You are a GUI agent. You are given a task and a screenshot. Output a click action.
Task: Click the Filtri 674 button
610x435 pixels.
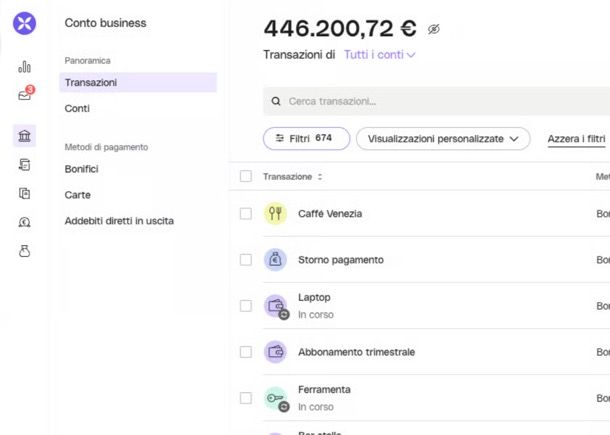point(307,139)
